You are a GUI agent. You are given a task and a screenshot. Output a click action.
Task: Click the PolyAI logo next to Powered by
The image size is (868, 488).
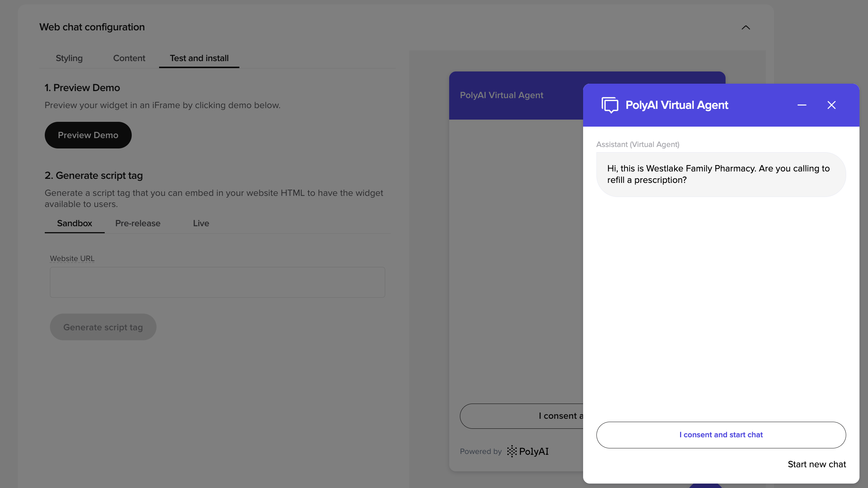pyautogui.click(x=527, y=451)
